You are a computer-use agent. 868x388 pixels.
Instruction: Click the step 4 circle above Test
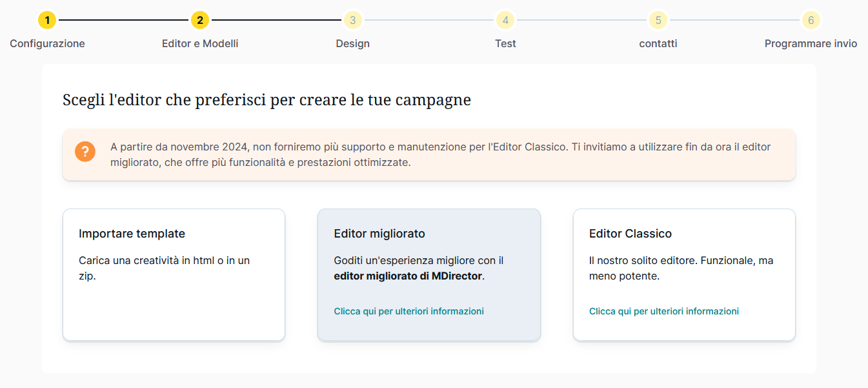[x=505, y=21]
